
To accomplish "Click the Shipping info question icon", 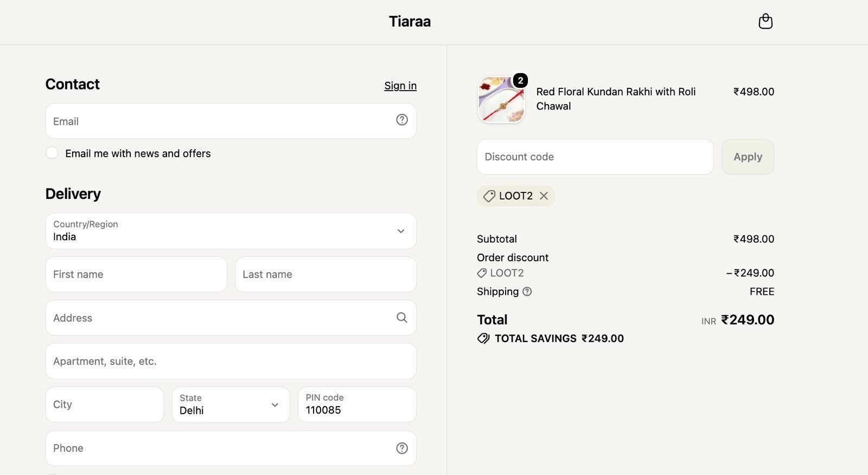I will (527, 292).
